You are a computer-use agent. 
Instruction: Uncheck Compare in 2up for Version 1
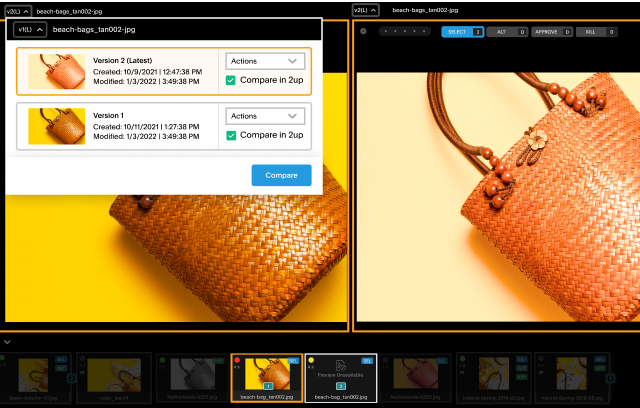click(x=231, y=135)
